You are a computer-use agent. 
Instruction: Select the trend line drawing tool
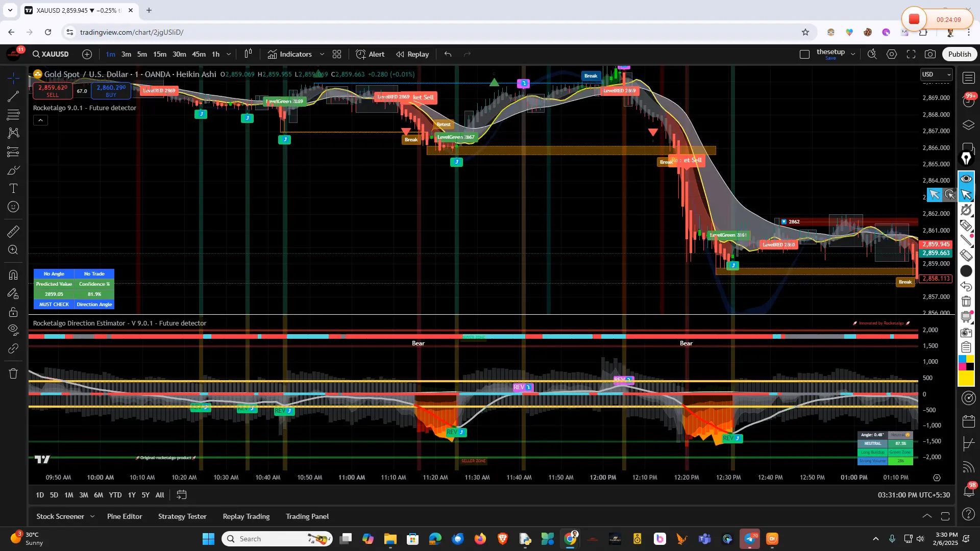coord(13,97)
